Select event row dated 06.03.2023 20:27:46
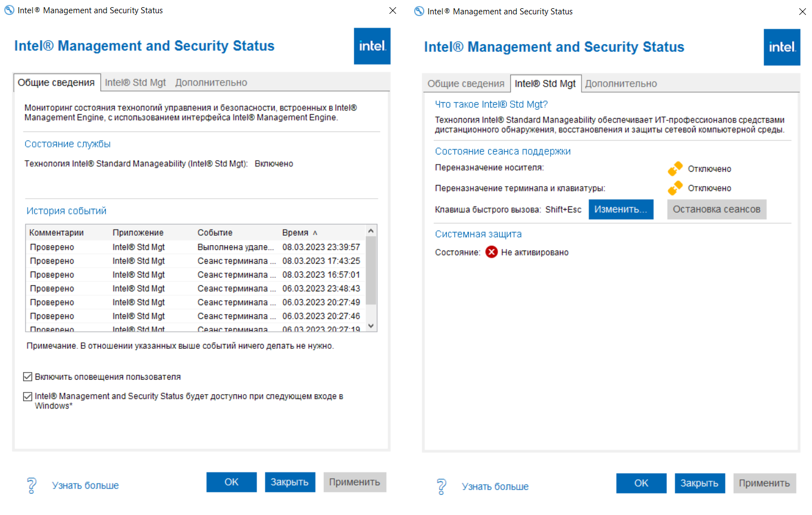Screen dimensions: 812x515 [x=196, y=316]
